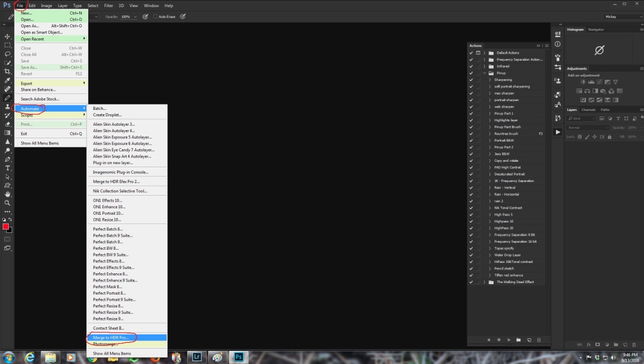Open the layer Kind filter dropdown

581,119
